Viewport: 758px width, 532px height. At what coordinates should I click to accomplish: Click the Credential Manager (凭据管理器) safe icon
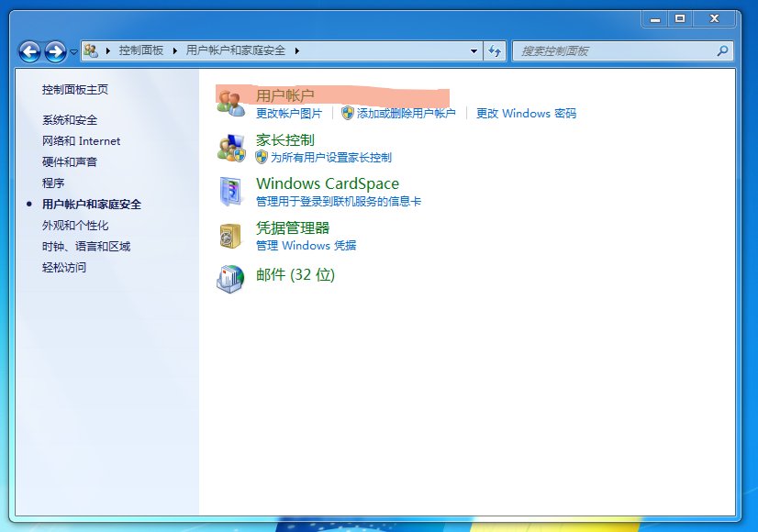pyautogui.click(x=231, y=236)
